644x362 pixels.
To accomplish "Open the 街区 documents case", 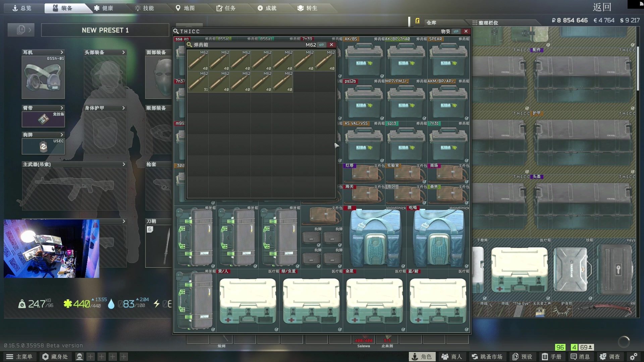I will (x=406, y=195).
